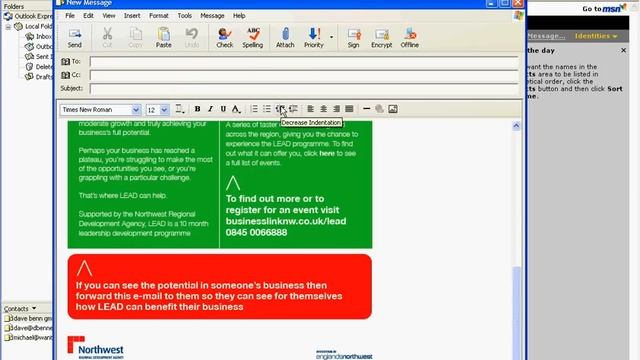The width and height of the screenshot is (640, 360).
Task: Insert a picture into message
Action: click(393, 109)
